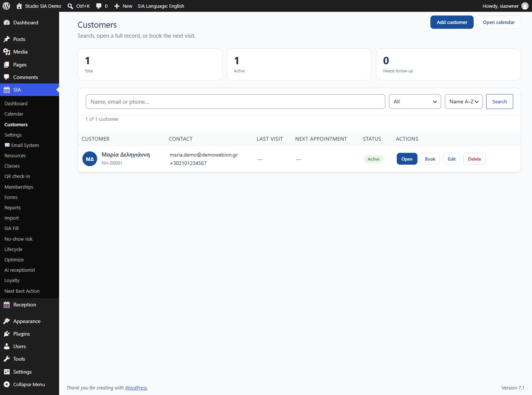
Task: Click the Reception calendar icon
Action: tap(7, 305)
